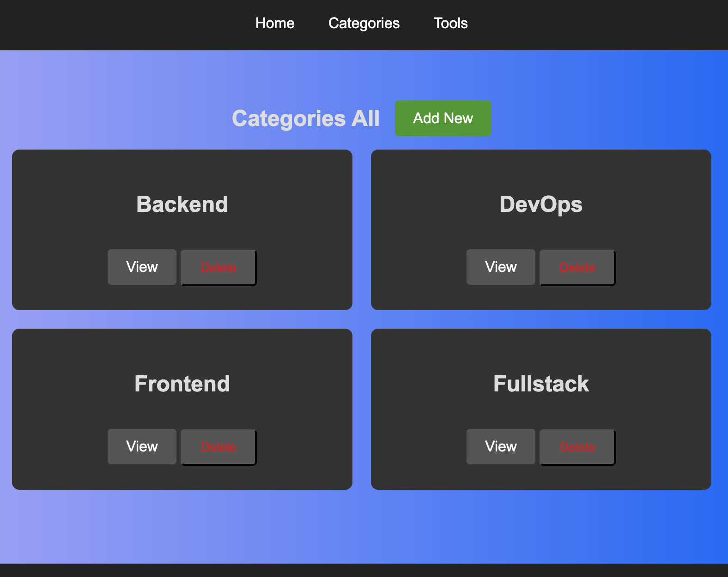
Task: Select the Frontend card title text
Action: point(182,384)
